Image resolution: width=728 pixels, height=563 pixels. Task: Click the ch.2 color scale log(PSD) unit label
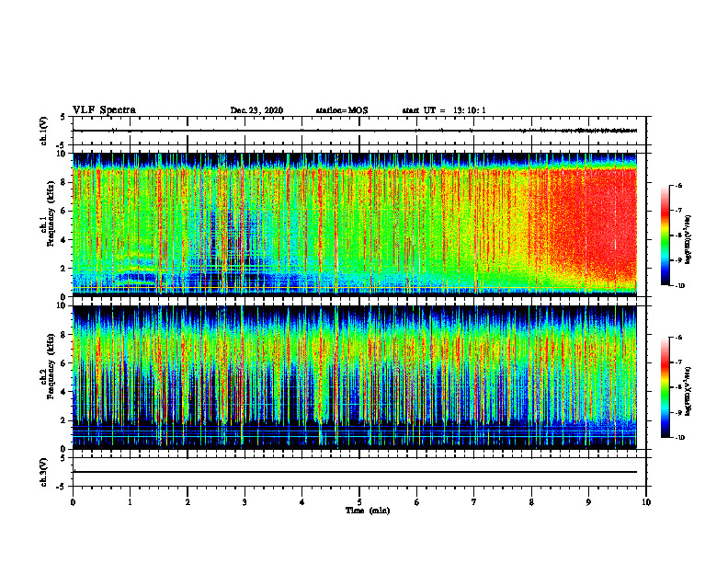(689, 391)
